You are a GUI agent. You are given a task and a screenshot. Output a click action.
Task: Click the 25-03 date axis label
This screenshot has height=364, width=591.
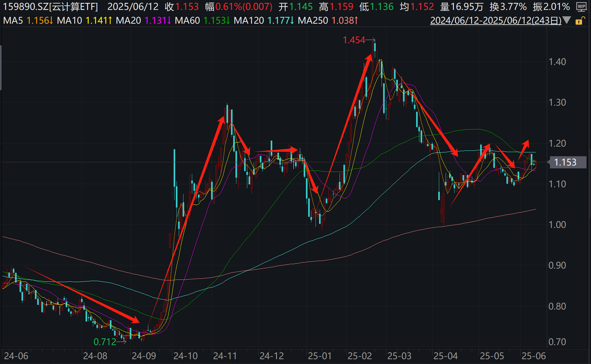pyautogui.click(x=399, y=356)
